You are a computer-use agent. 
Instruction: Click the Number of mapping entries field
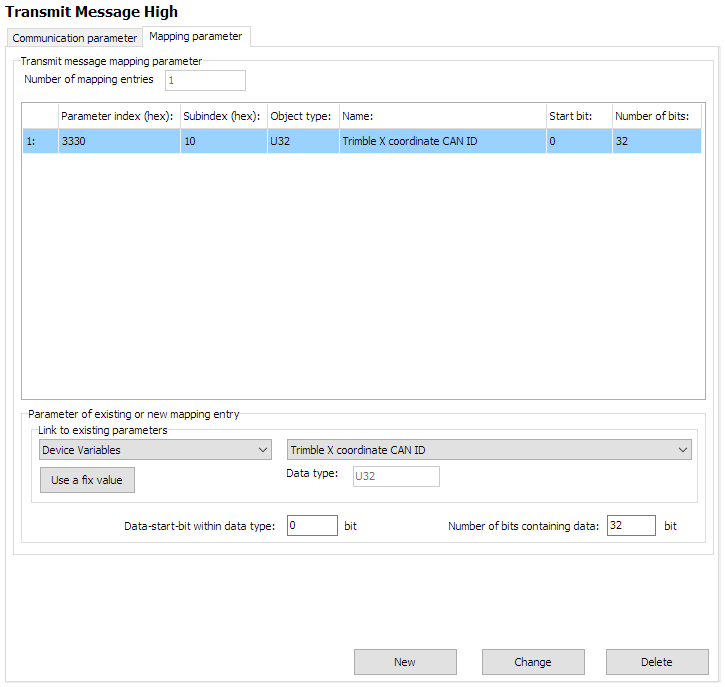(204, 80)
